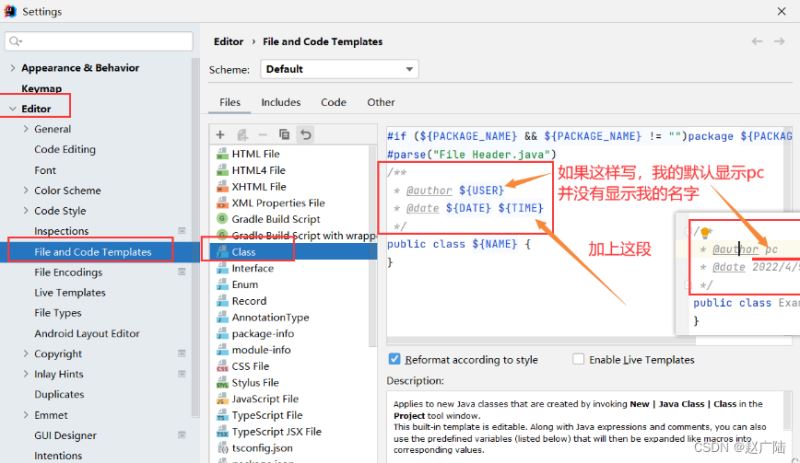Image resolution: width=800 pixels, height=463 pixels.
Task: Click the project-level marker beside Inspections
Action: (182, 231)
